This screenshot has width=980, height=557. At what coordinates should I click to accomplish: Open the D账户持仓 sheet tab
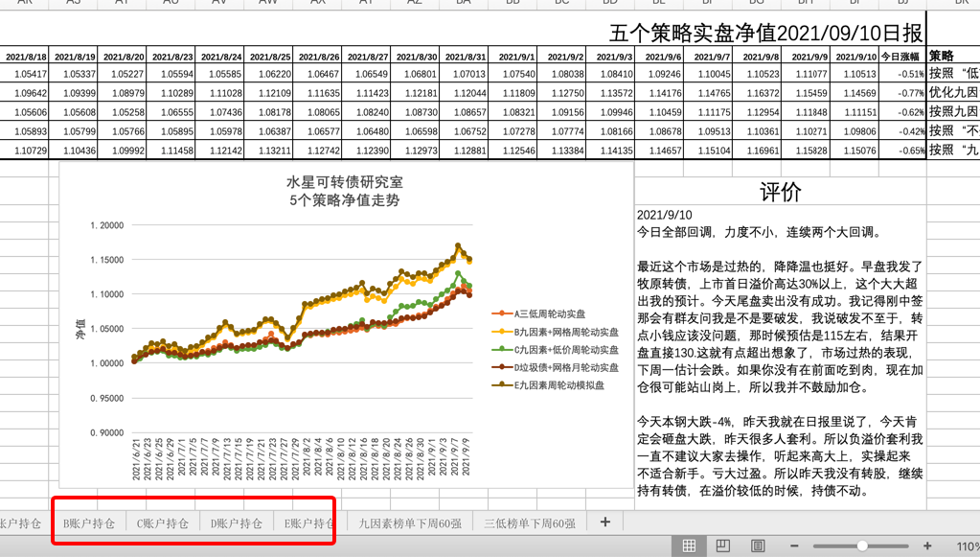[237, 523]
